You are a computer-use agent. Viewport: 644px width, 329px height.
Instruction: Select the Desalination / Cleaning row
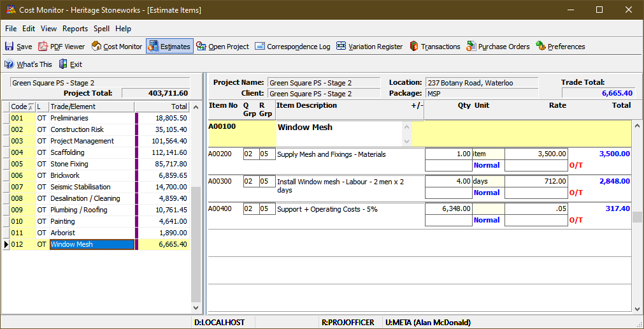click(96, 198)
